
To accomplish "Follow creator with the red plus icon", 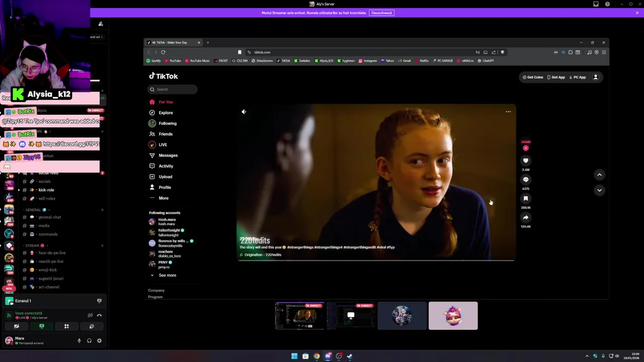I will coord(526,148).
